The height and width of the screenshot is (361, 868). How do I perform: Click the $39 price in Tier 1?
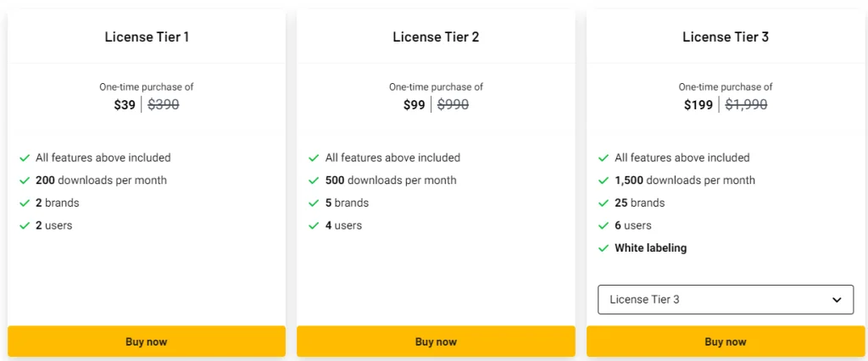[x=125, y=105]
